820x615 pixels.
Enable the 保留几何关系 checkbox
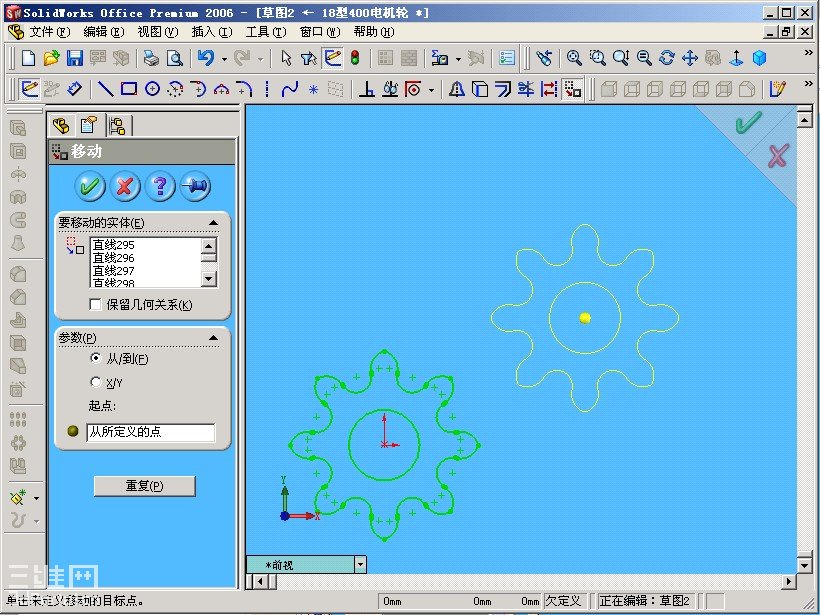coord(95,304)
